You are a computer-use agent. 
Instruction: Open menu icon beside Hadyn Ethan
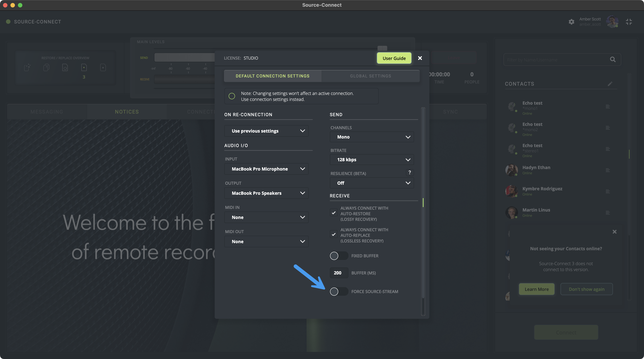[x=608, y=170]
